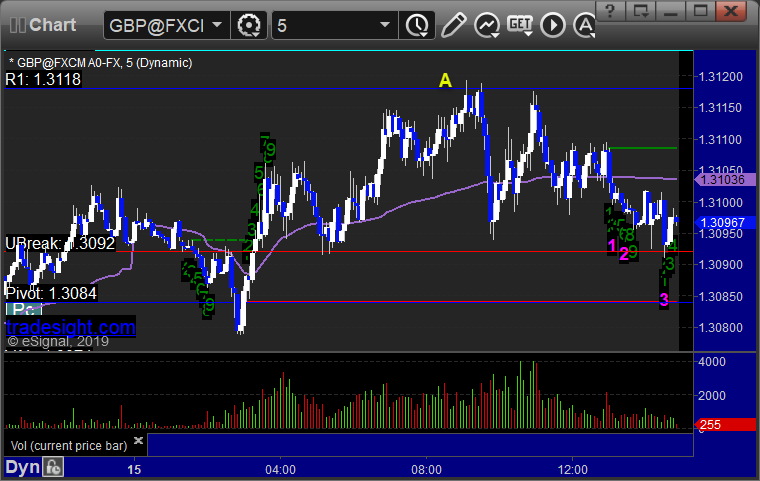The height and width of the screenshot is (481, 760).
Task: Click the 1.31200 price axis label
Action: point(720,77)
